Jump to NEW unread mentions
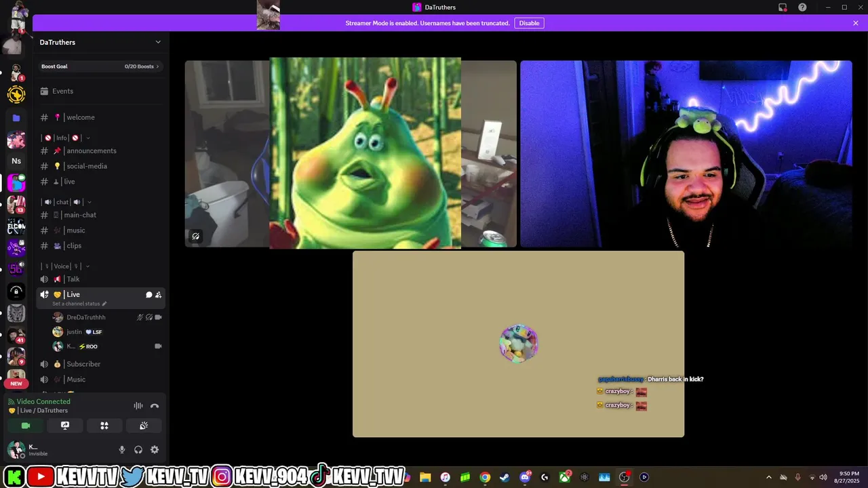The width and height of the screenshot is (868, 488). [16, 384]
